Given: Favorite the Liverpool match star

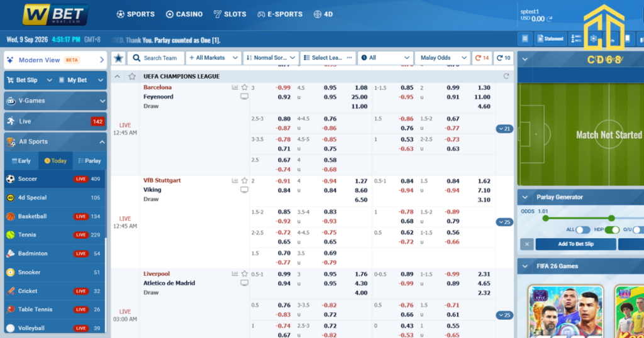Looking at the screenshot, I should coord(245,273).
